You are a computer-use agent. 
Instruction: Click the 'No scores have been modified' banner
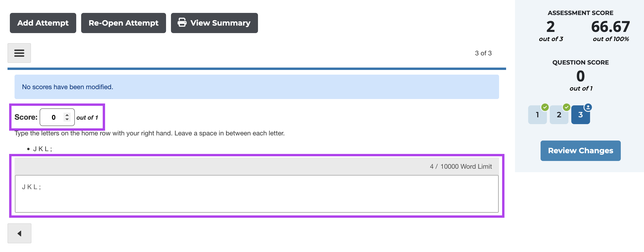click(257, 87)
